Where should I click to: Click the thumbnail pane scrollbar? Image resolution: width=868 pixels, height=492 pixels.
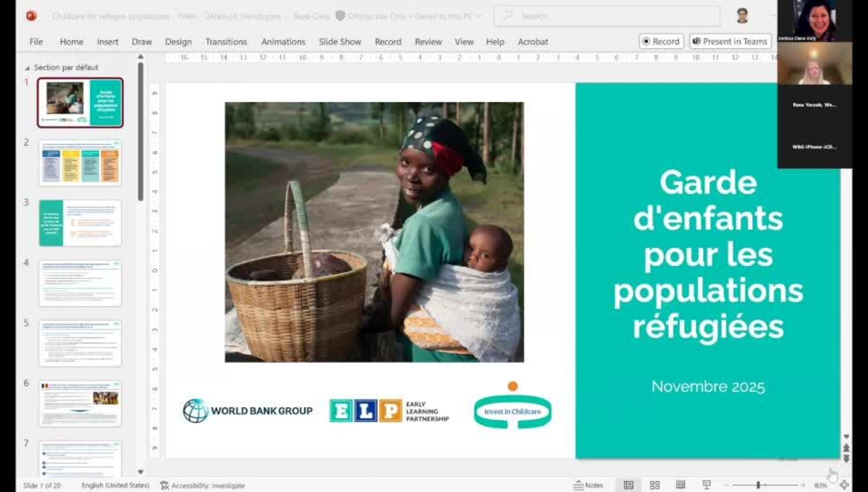coord(140,132)
